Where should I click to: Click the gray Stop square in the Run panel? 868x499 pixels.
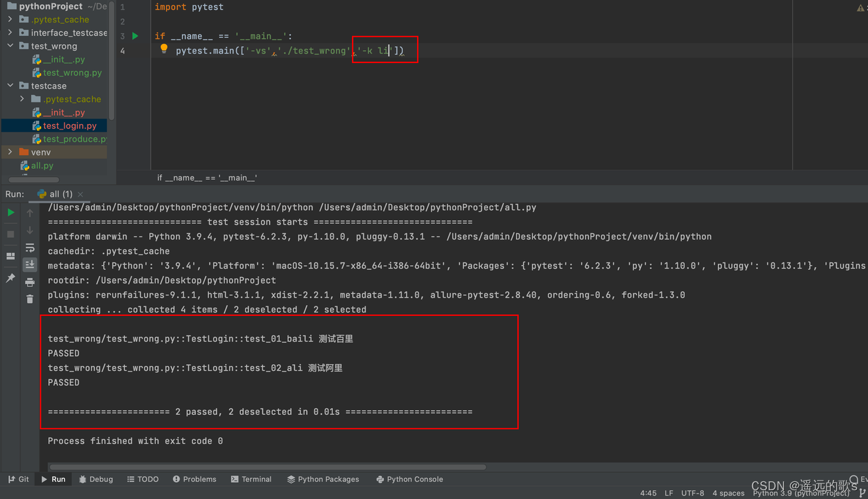[x=11, y=234]
